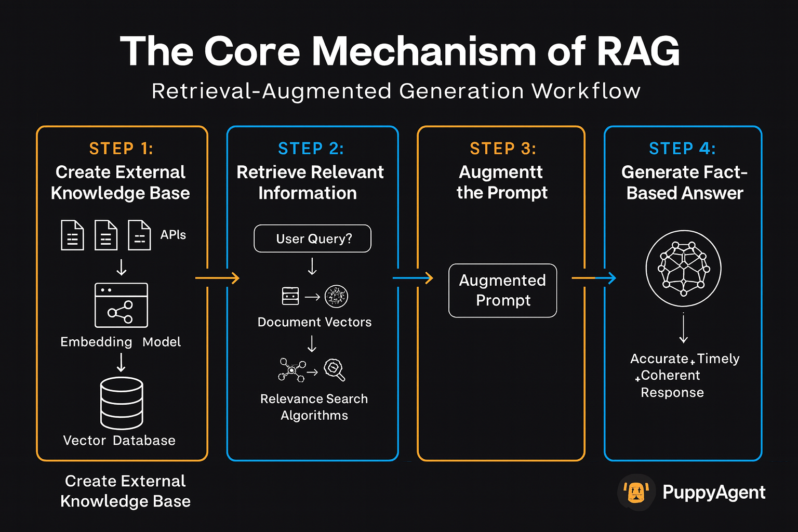798x532 pixels.
Task: Click the orange arrow from Step 1 to Step 2
Action: [217, 278]
